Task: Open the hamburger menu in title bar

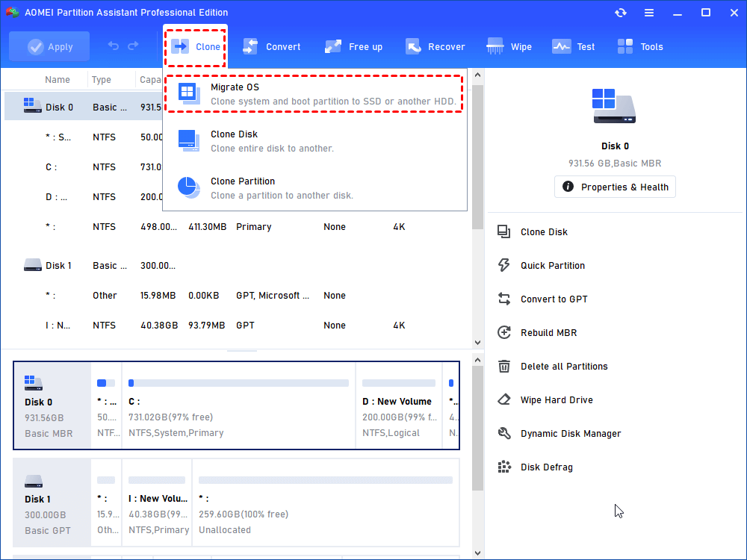Action: [x=649, y=13]
